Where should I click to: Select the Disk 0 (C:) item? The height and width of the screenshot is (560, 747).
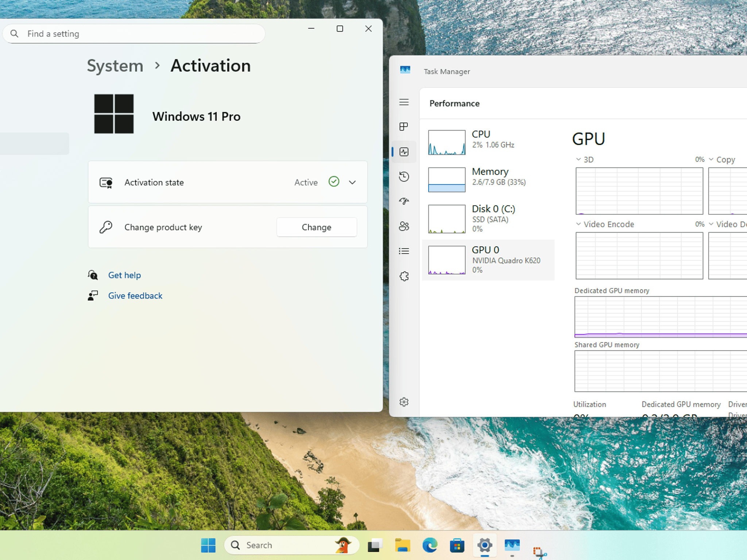point(488,218)
